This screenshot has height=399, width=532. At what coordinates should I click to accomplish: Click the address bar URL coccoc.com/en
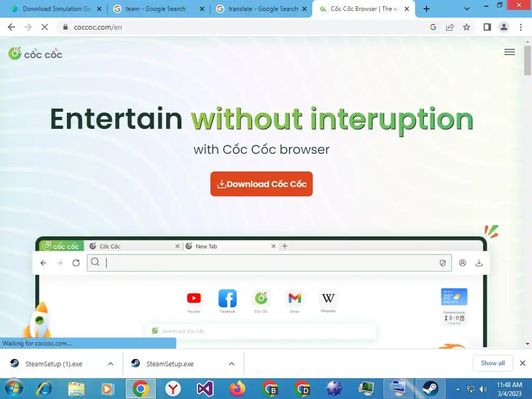tap(98, 27)
